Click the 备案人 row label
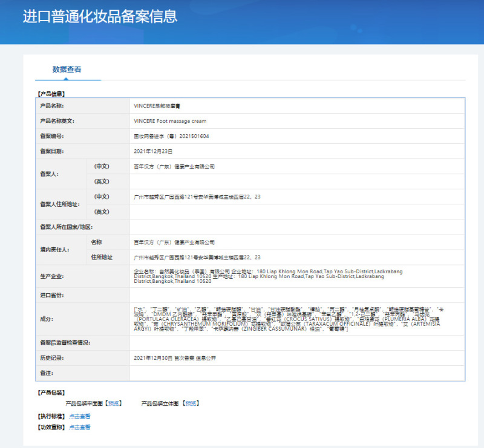Screen dimensions: 484x448 click(x=50, y=174)
